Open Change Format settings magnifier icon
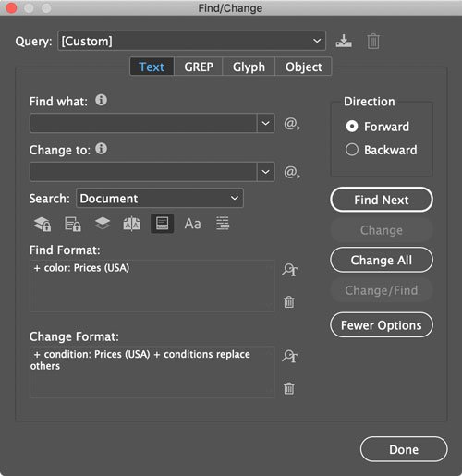Viewport: 462px width, 476px height. pyautogui.click(x=289, y=356)
